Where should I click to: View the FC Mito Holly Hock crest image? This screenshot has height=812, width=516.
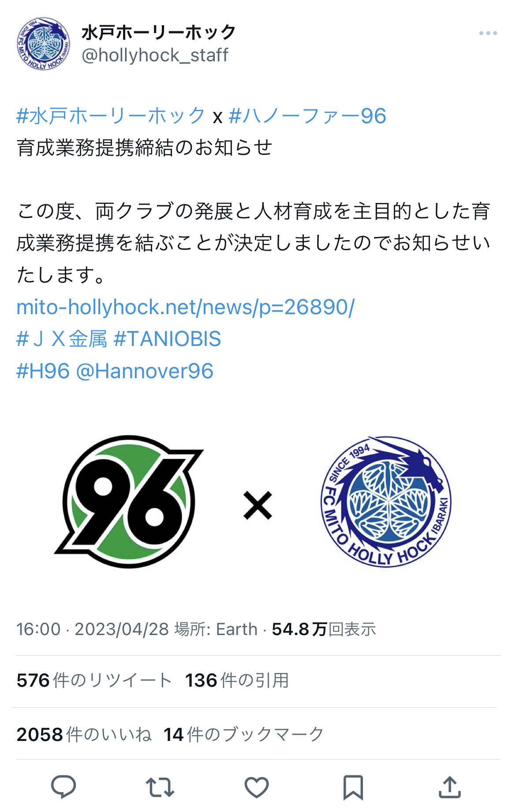coord(386,502)
